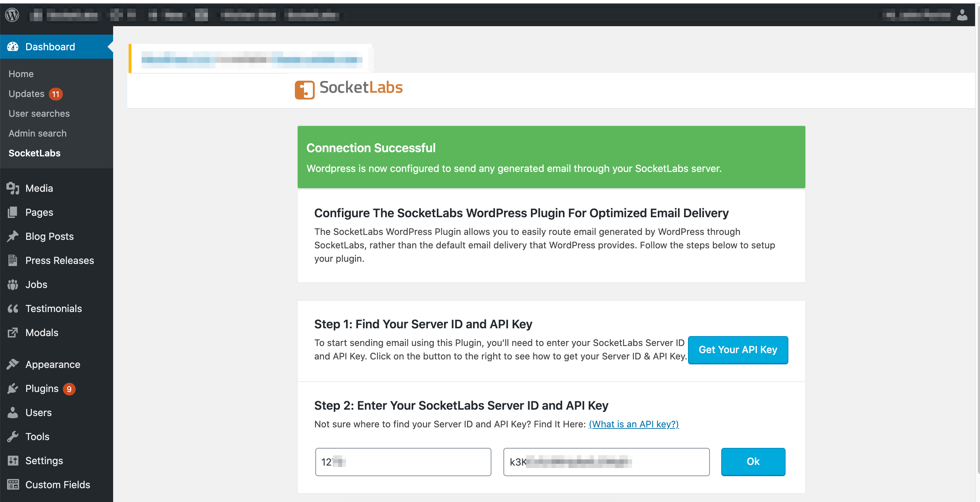
Task: Open the Testimonials menu
Action: (x=56, y=308)
